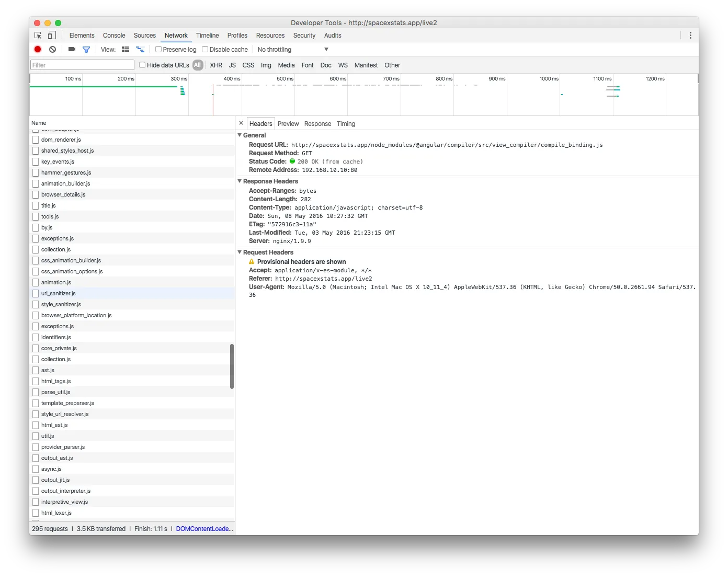Screen dimensions: 728x577
Task: Select the browser_platform_location.js request
Action: coord(132,315)
